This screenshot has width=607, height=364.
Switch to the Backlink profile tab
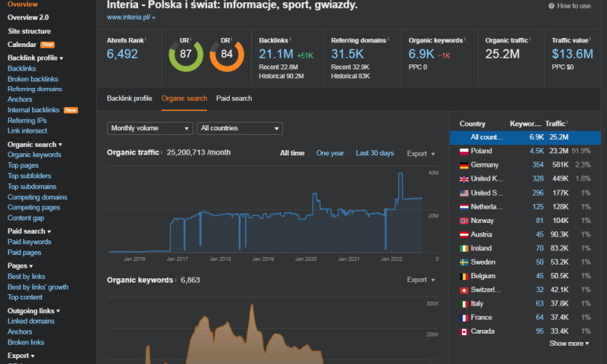click(x=129, y=99)
